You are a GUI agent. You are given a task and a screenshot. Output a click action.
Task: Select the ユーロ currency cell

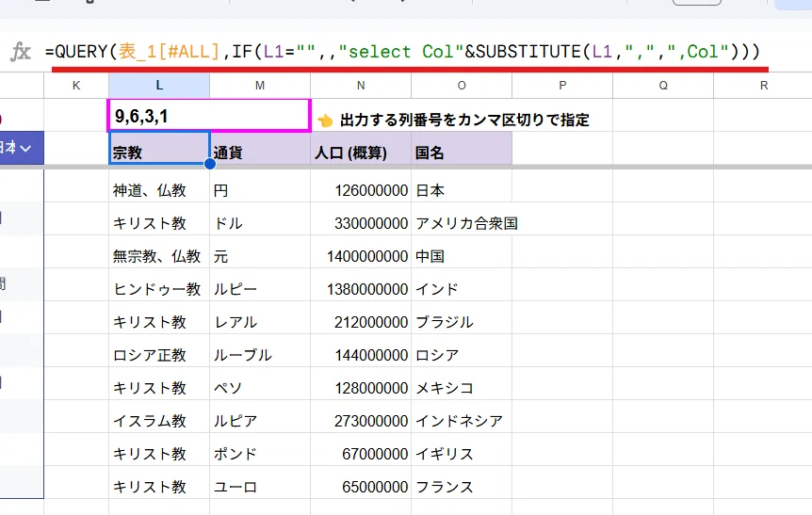tap(260, 482)
